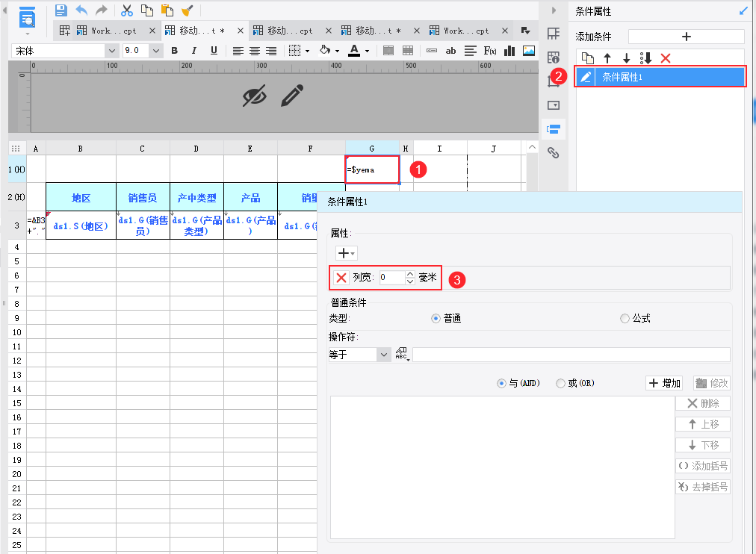This screenshot has width=756, height=554.
Task: Select the 或(OR) radio option
Action: point(561,384)
